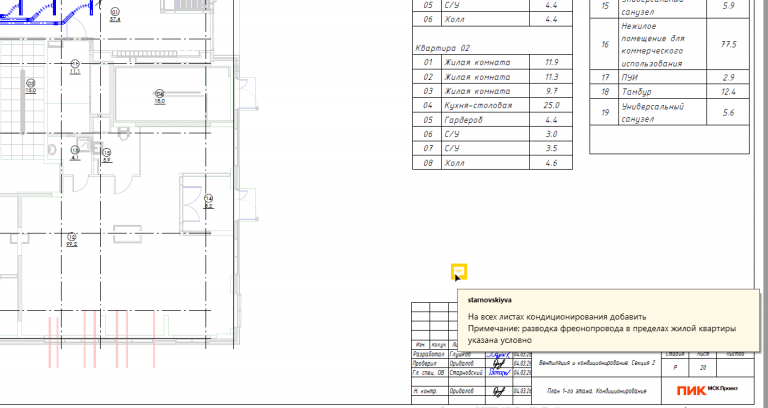
Task: Open the yellow sticky note annotation icon
Action: pyautogui.click(x=459, y=271)
